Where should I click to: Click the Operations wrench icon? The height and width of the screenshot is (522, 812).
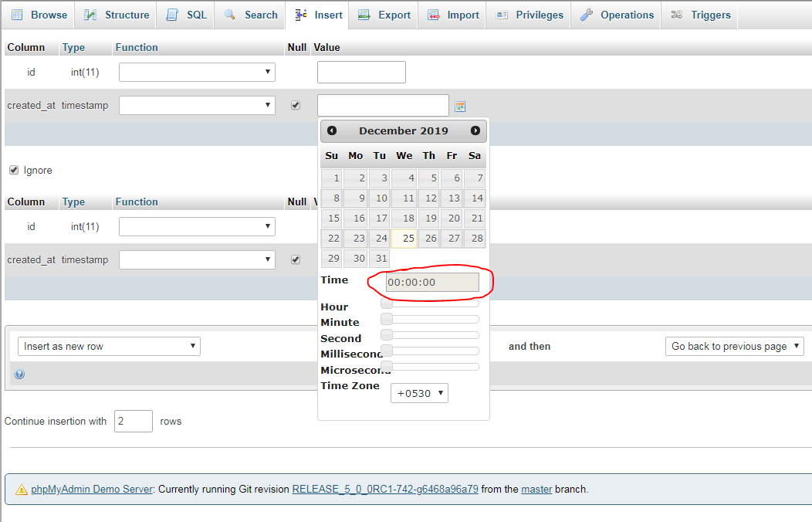coord(587,15)
